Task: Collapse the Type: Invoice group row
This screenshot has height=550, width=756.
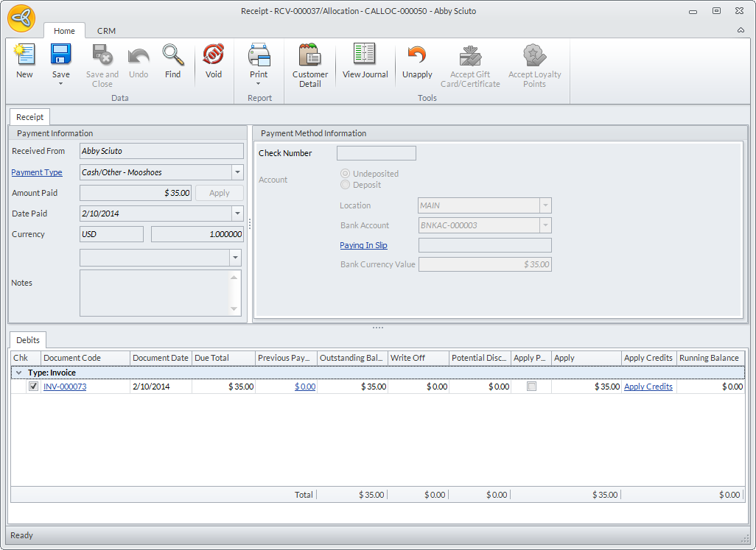Action: (x=18, y=373)
